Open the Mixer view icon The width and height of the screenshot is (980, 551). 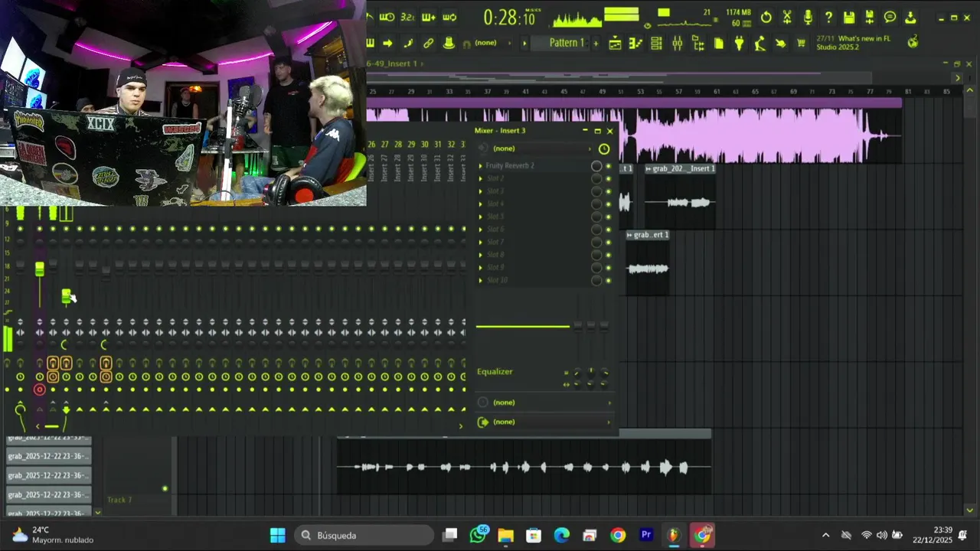tap(677, 44)
